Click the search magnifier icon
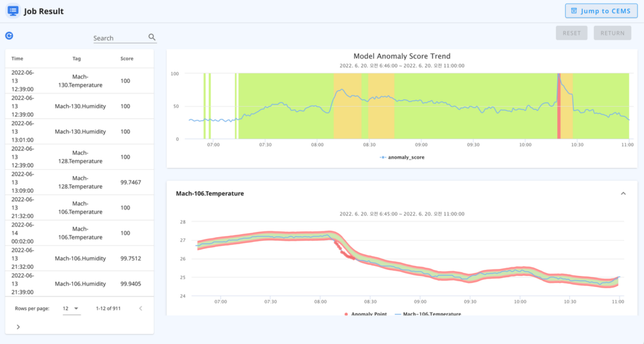 (152, 38)
